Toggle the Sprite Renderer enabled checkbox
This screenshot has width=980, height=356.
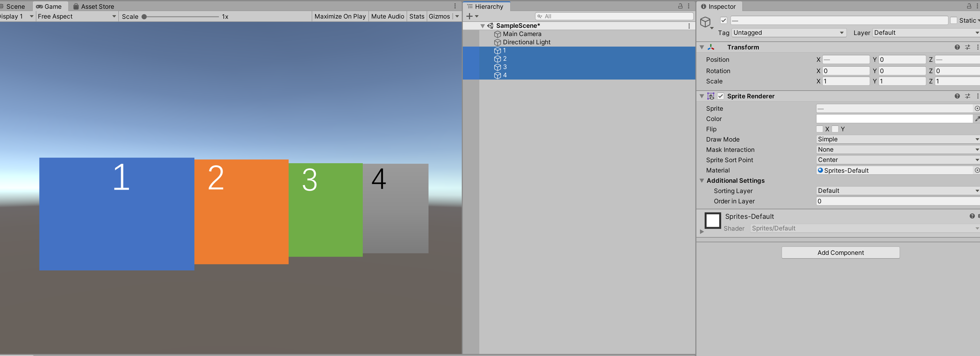coord(721,96)
